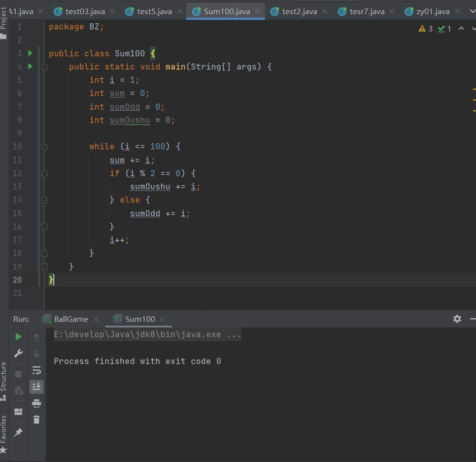476x462 pixels.
Task: Click the up arrow in Run toolbar
Action: pyautogui.click(x=37, y=337)
